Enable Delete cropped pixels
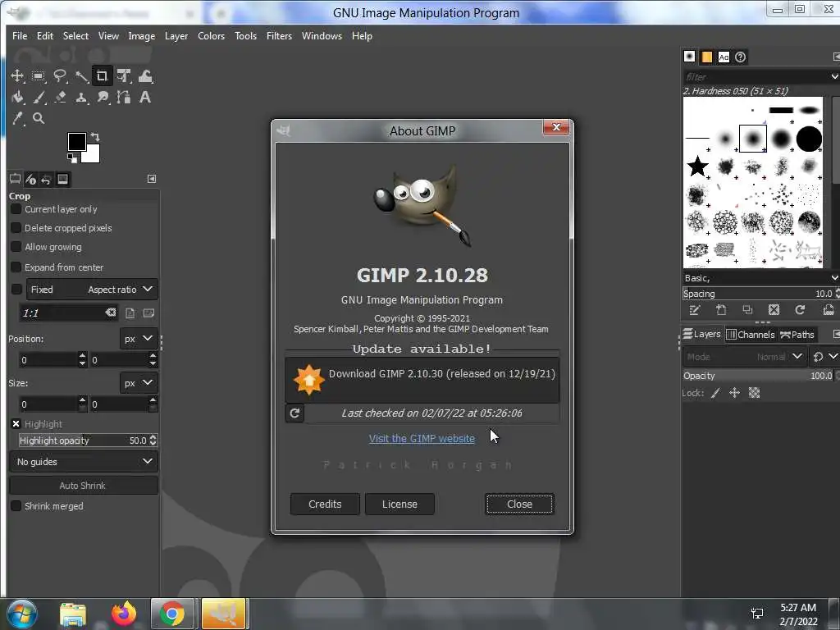The width and height of the screenshot is (840, 630). coord(16,228)
